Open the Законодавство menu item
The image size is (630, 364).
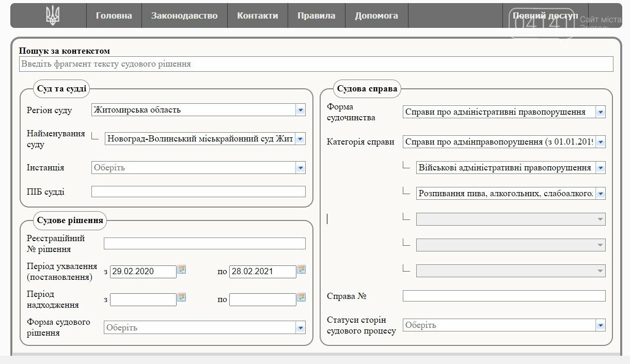click(184, 15)
